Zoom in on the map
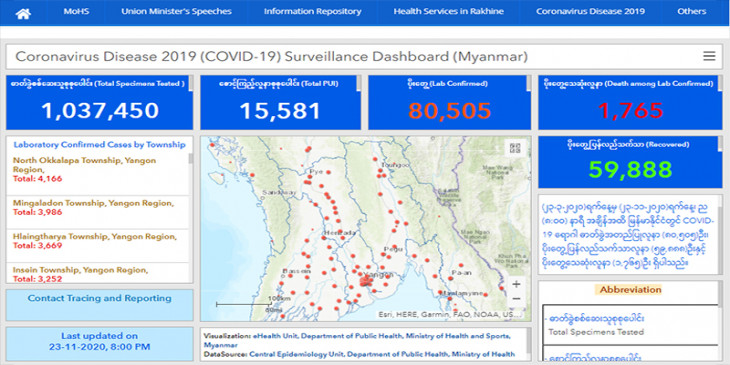The image size is (730, 365). tap(516, 284)
